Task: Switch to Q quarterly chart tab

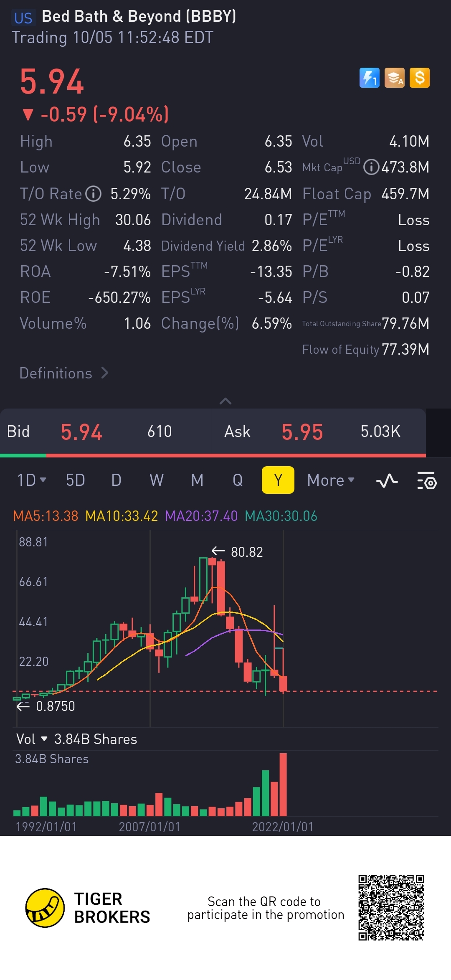Action: click(238, 480)
